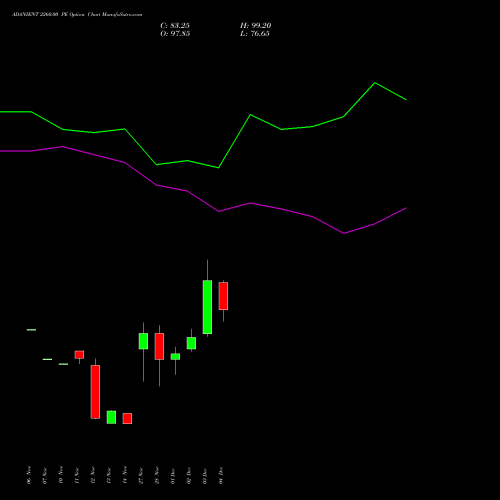Click the 27 Nov date label
This screenshot has width=500, height=500.
[141, 476]
